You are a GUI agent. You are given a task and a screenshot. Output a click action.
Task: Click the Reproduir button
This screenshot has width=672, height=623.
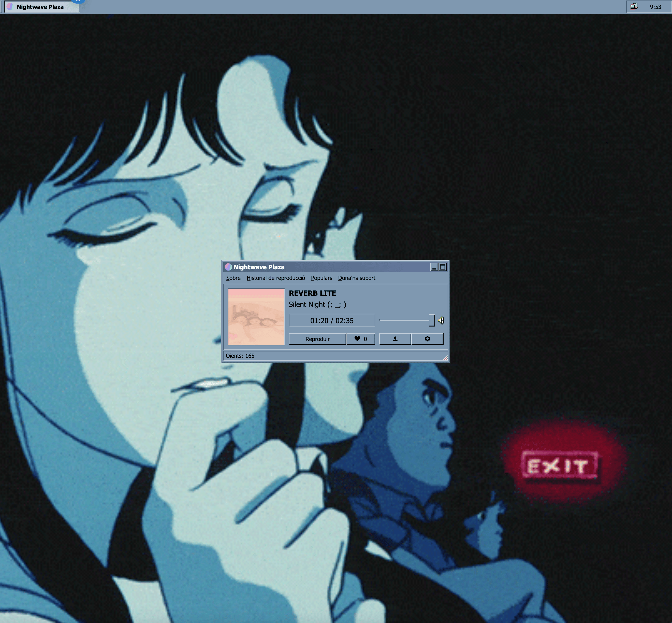(x=317, y=339)
